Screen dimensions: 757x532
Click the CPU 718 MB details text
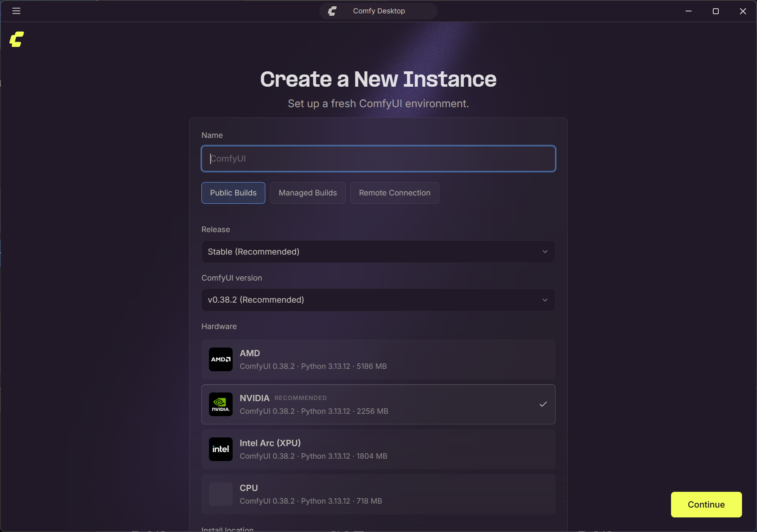311,501
